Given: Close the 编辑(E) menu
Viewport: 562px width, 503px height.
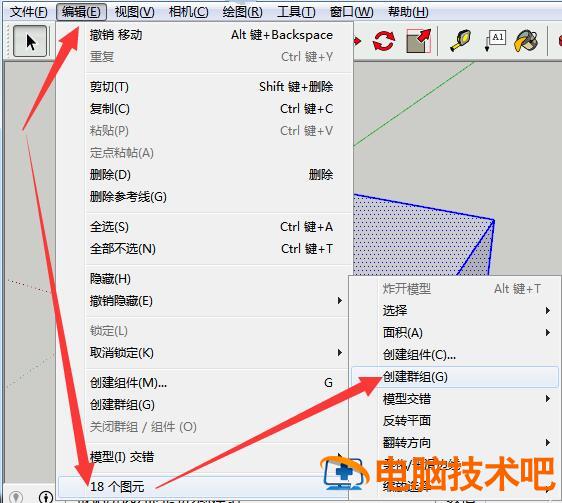Looking at the screenshot, I should [81, 12].
